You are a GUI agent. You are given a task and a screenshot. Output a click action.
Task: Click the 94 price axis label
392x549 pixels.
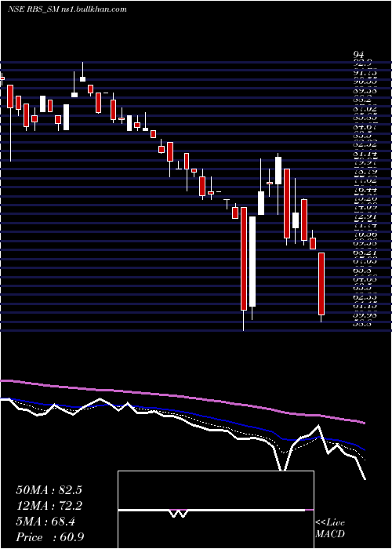click(359, 55)
